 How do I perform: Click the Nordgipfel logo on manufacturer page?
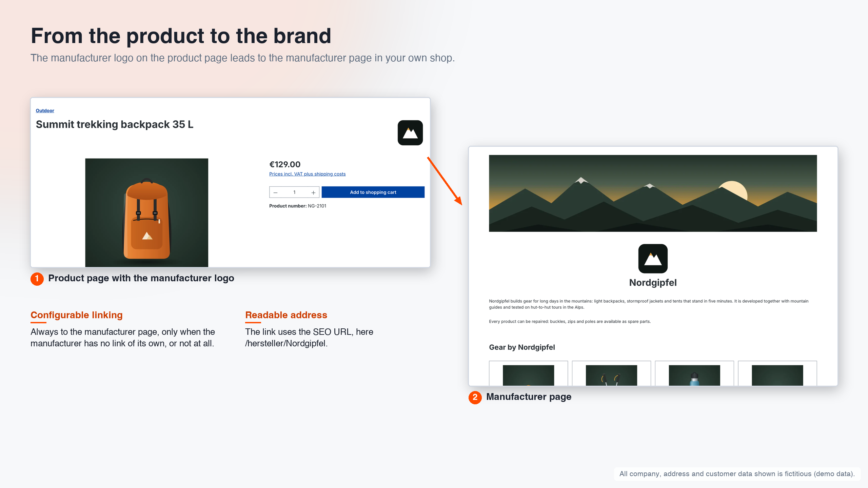(653, 259)
